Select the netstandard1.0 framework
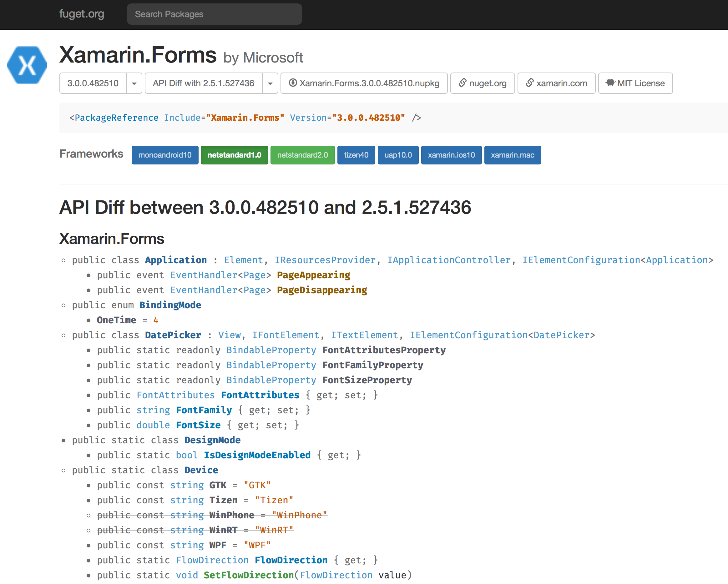The image size is (728, 584). [234, 155]
